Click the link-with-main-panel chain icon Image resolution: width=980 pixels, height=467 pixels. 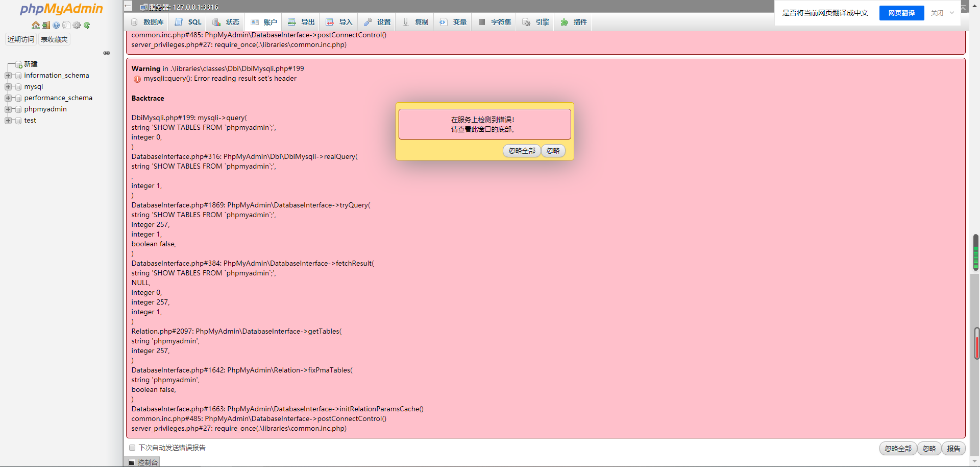pos(107,53)
